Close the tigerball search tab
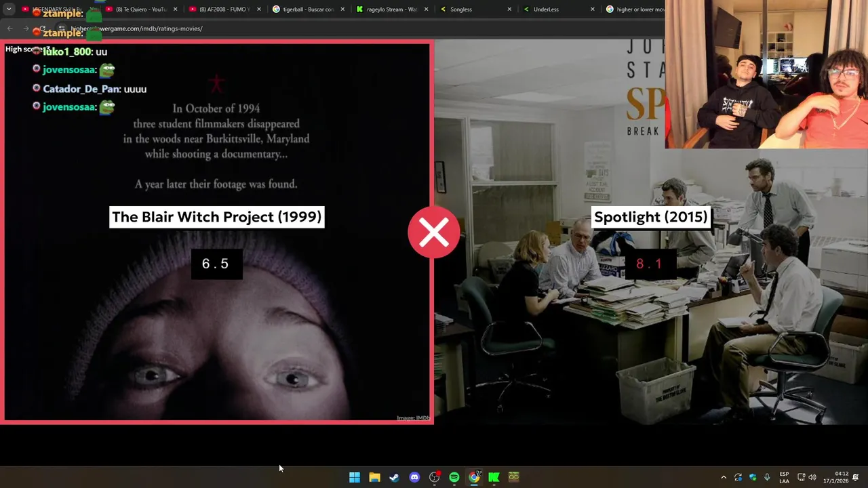The width and height of the screenshot is (868, 488). [342, 9]
